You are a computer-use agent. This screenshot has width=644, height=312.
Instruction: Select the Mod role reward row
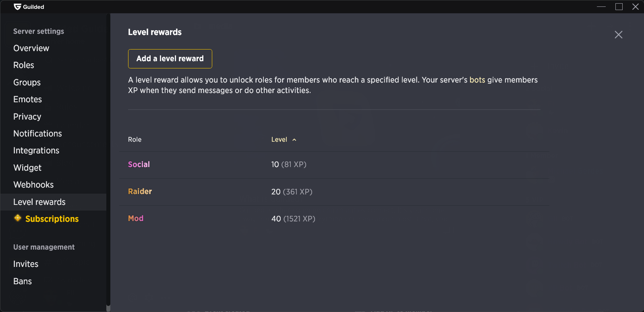tap(334, 219)
